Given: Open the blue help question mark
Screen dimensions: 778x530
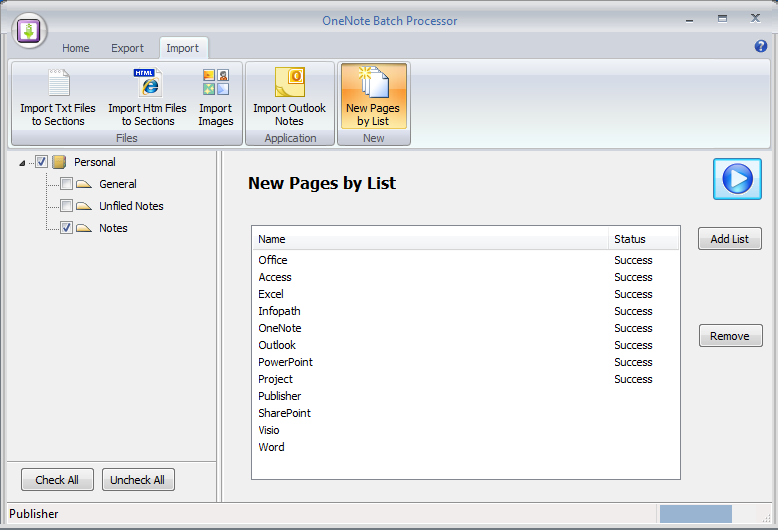Looking at the screenshot, I should 761,46.
